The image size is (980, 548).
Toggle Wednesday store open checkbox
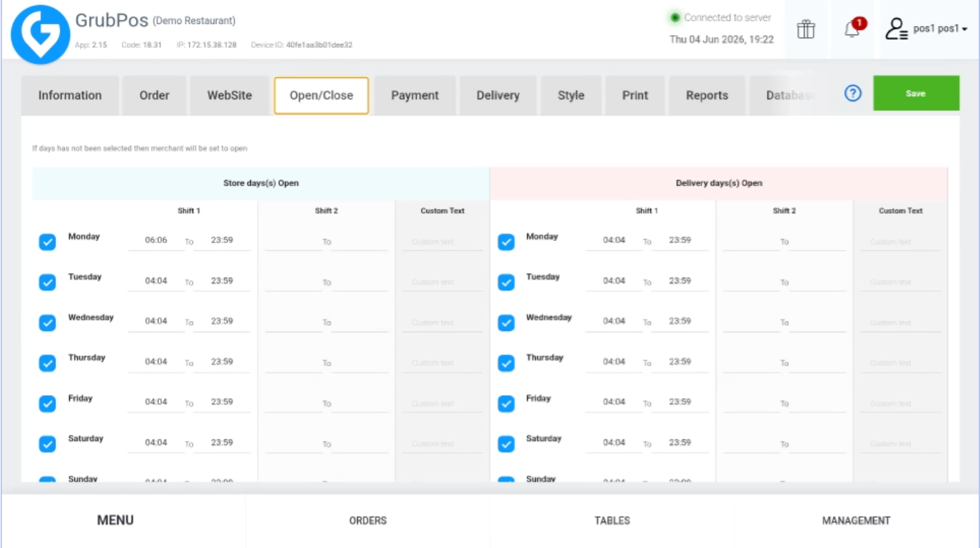pyautogui.click(x=47, y=323)
